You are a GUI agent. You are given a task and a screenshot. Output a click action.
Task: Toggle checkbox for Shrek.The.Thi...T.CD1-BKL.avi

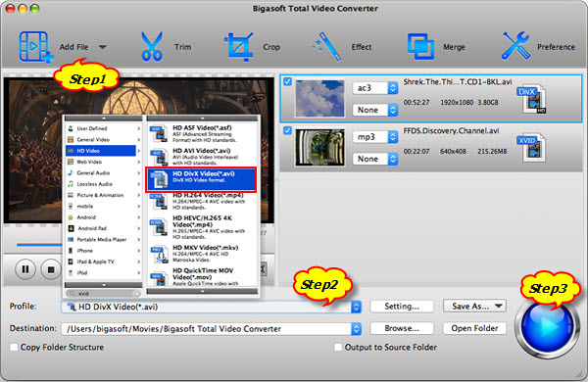click(x=287, y=81)
